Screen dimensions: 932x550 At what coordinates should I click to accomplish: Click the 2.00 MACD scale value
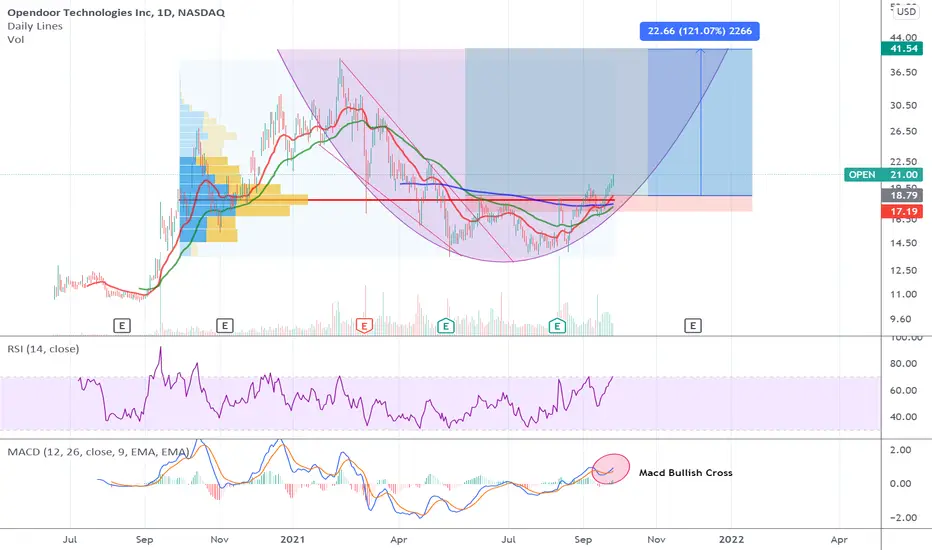point(900,450)
